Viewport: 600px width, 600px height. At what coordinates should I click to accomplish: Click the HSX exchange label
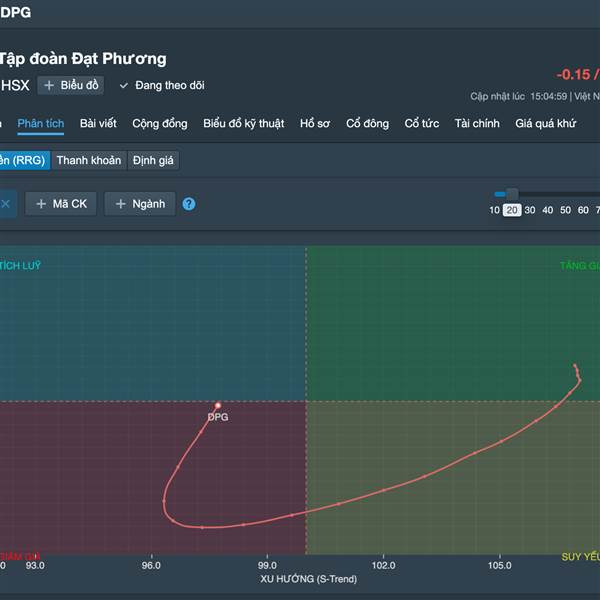pyautogui.click(x=15, y=85)
